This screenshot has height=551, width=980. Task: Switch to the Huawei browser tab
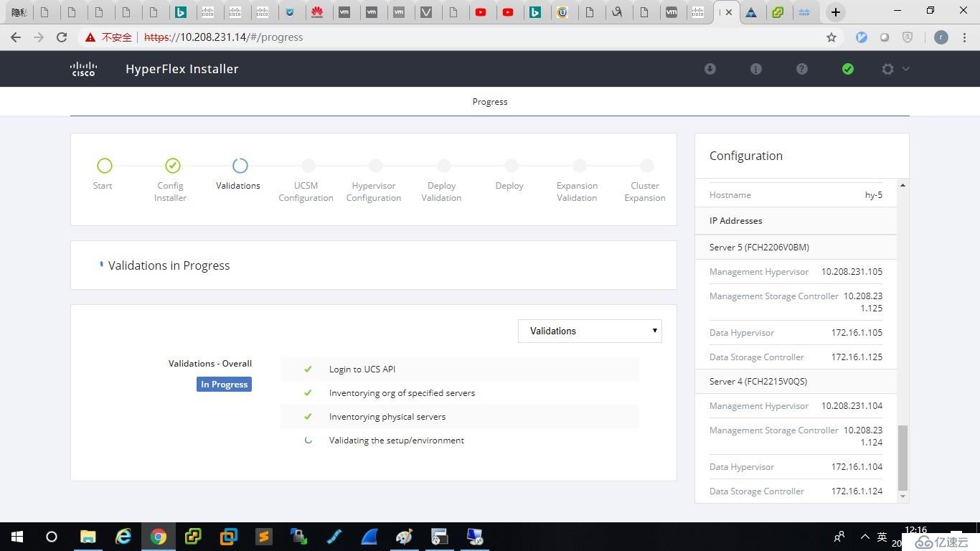coord(316,12)
